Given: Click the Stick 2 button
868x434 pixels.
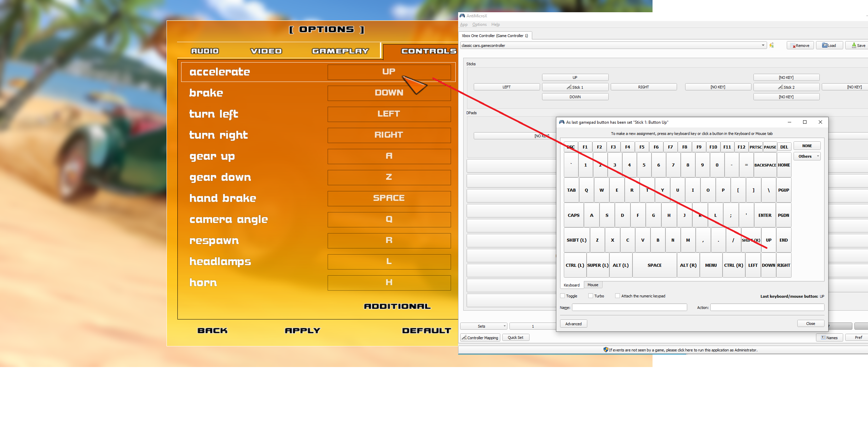Looking at the screenshot, I should [x=786, y=87].
